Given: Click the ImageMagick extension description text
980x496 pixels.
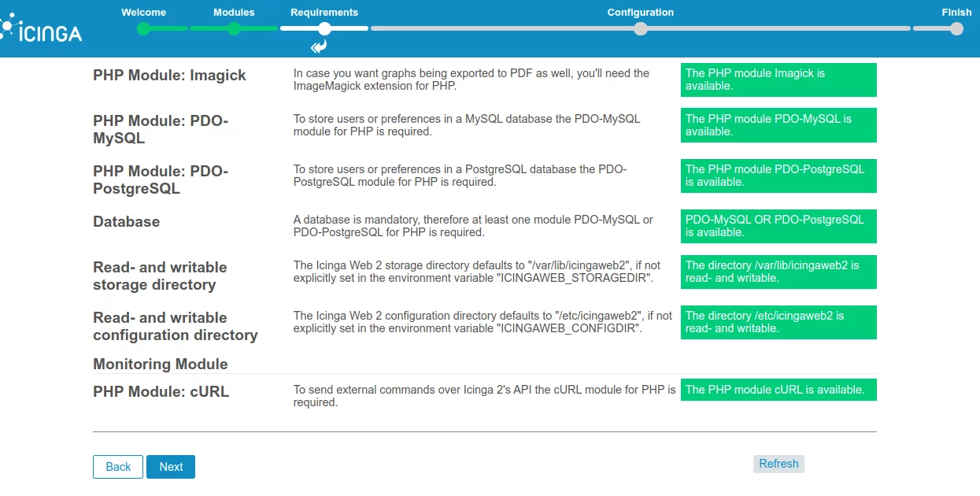Looking at the screenshot, I should [472, 80].
